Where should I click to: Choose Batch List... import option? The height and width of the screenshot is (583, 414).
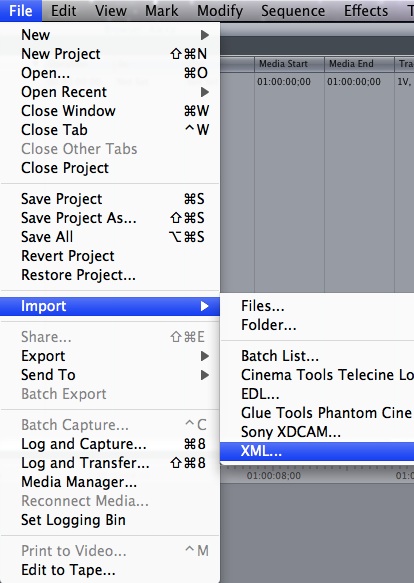[x=317, y=356]
